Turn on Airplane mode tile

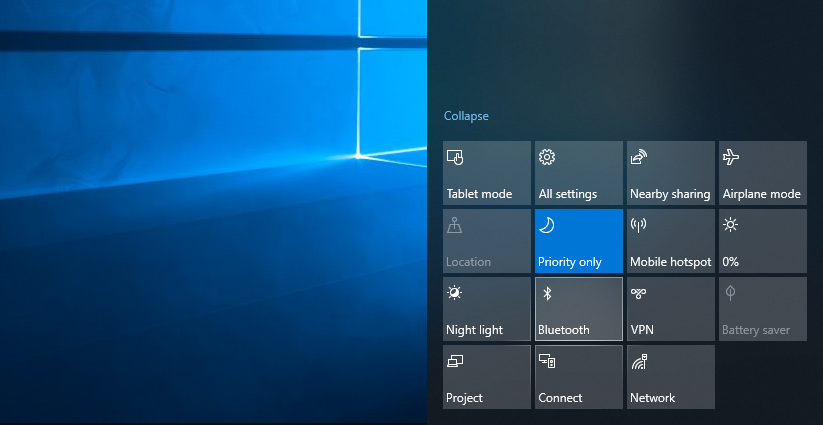(x=763, y=173)
